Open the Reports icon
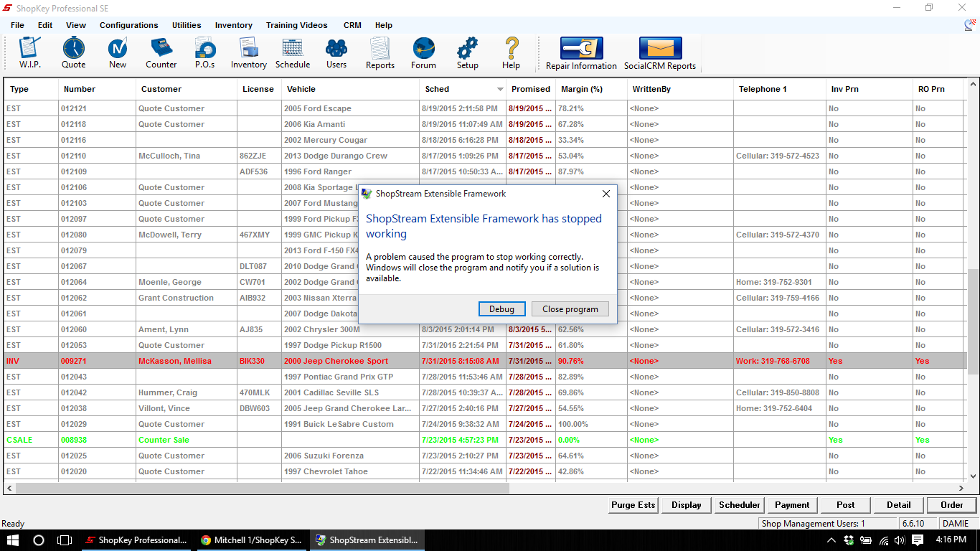 pos(380,53)
